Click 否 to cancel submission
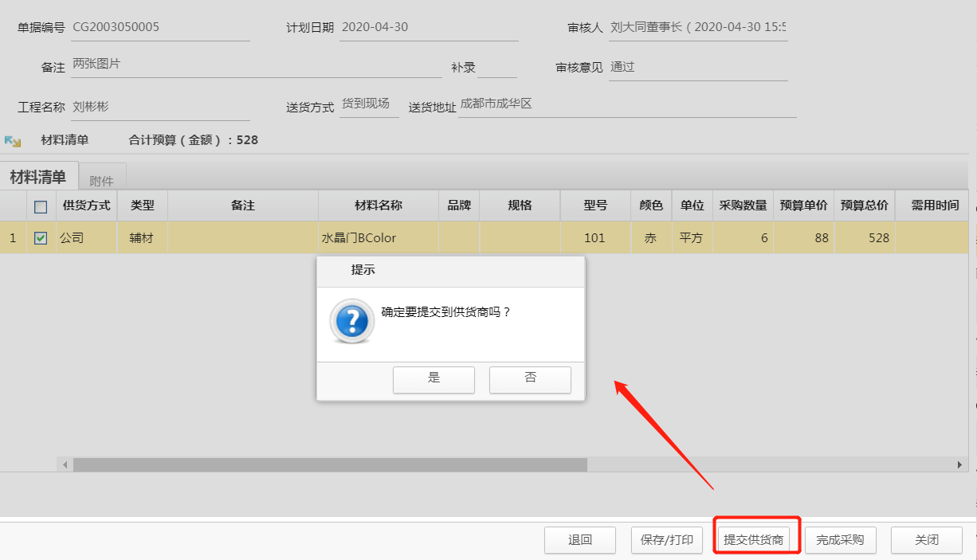Image resolution: width=977 pixels, height=560 pixels. [x=530, y=379]
